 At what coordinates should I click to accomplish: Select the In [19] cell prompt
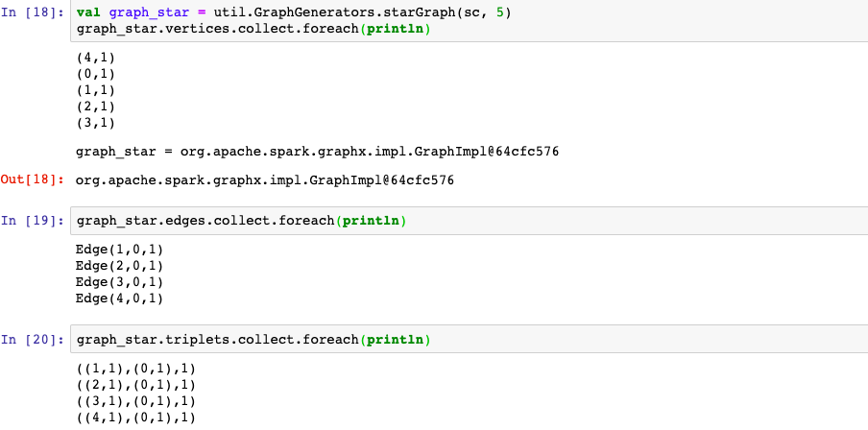click(x=35, y=221)
